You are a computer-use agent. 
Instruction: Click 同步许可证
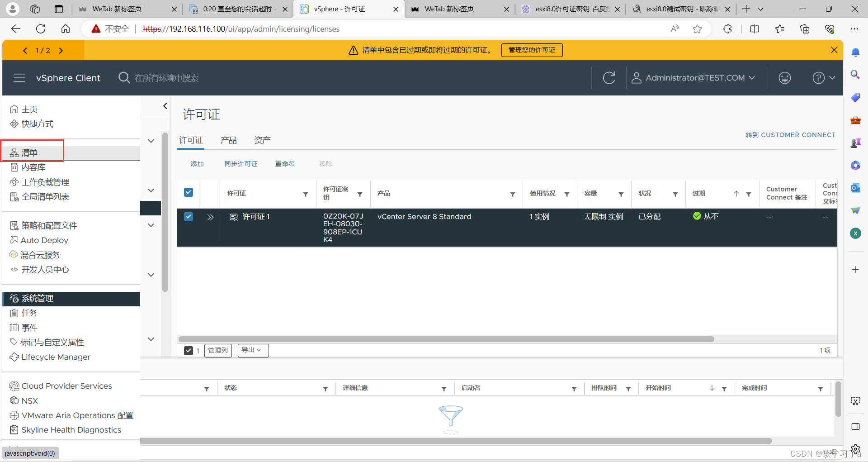pos(241,164)
